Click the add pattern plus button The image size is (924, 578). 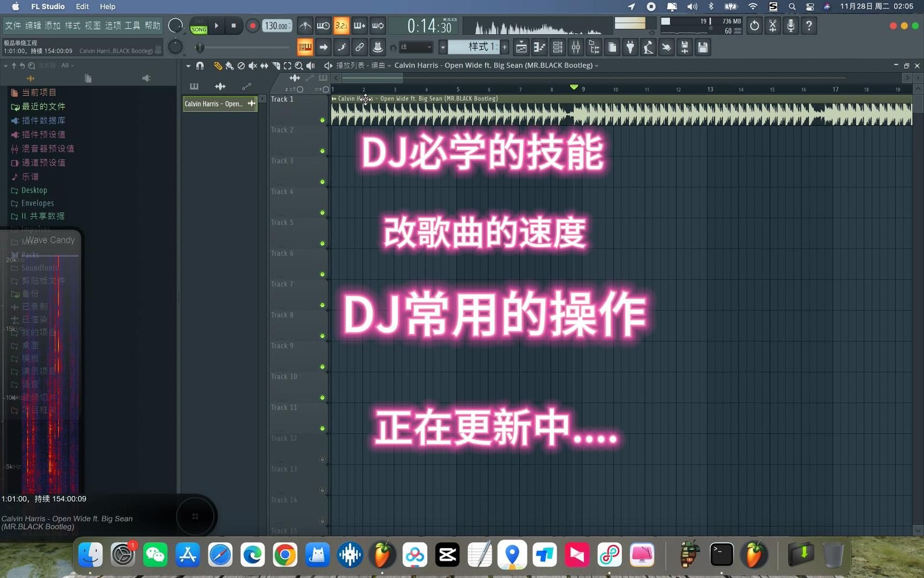[504, 47]
